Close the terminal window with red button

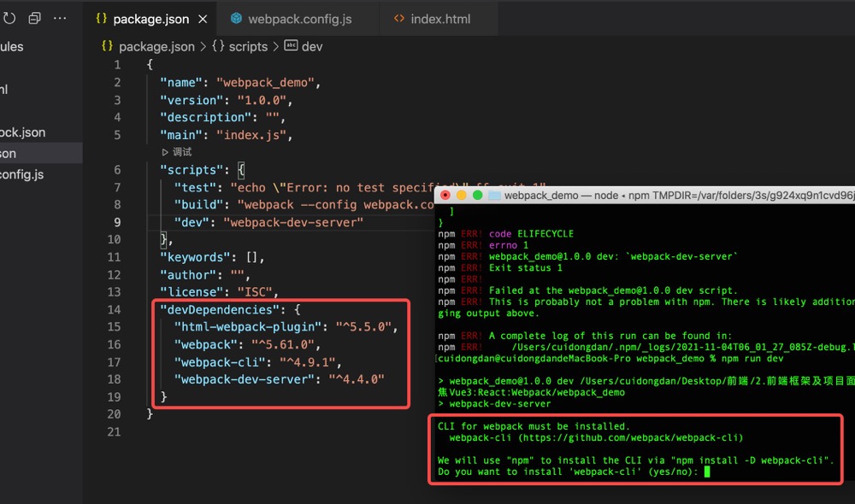[445, 195]
